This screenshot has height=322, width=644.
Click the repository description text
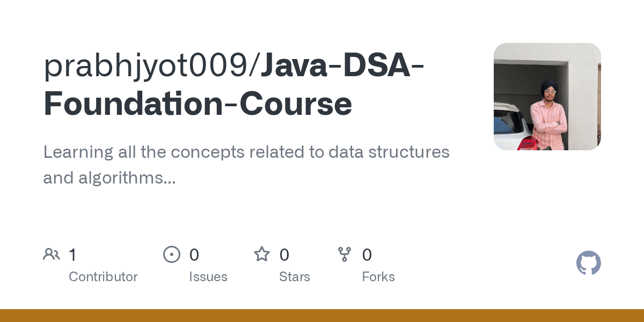246,152
